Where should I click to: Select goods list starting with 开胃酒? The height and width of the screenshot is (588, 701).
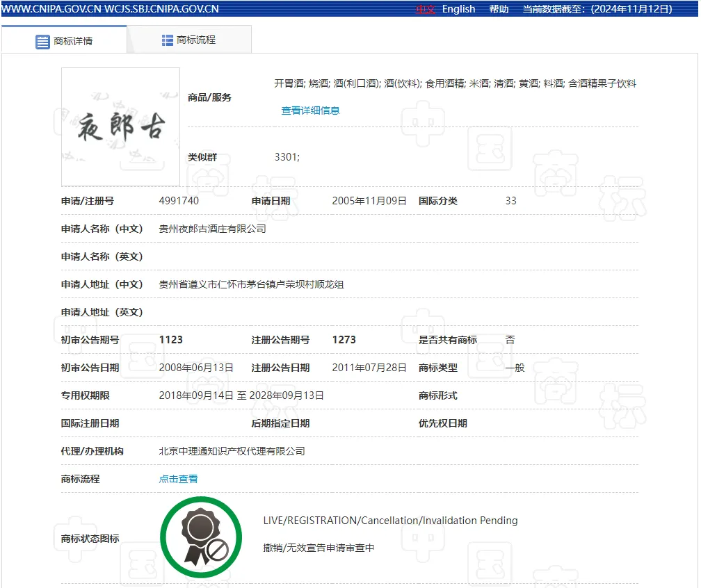(455, 83)
